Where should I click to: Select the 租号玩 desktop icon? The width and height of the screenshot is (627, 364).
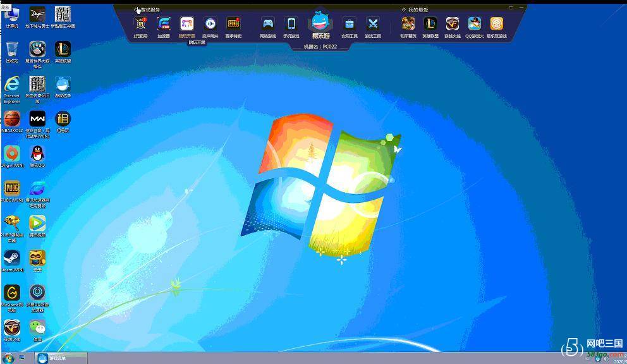tap(63, 121)
